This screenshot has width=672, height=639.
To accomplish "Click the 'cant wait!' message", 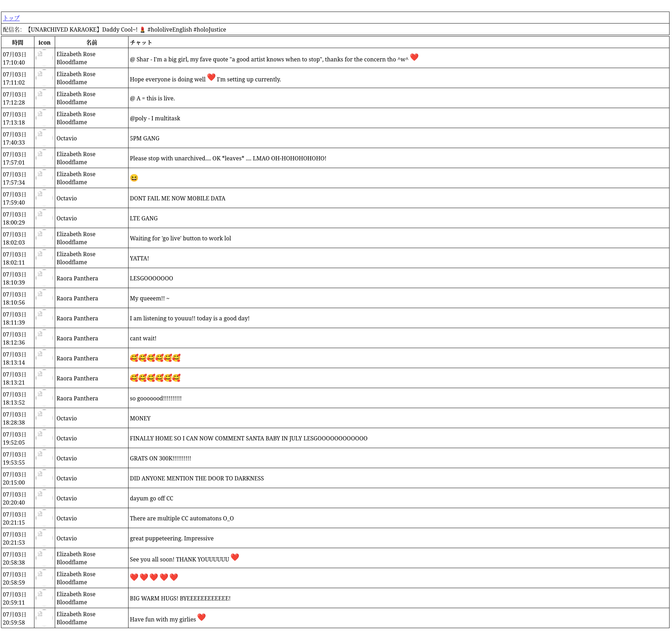I will 143,338.
